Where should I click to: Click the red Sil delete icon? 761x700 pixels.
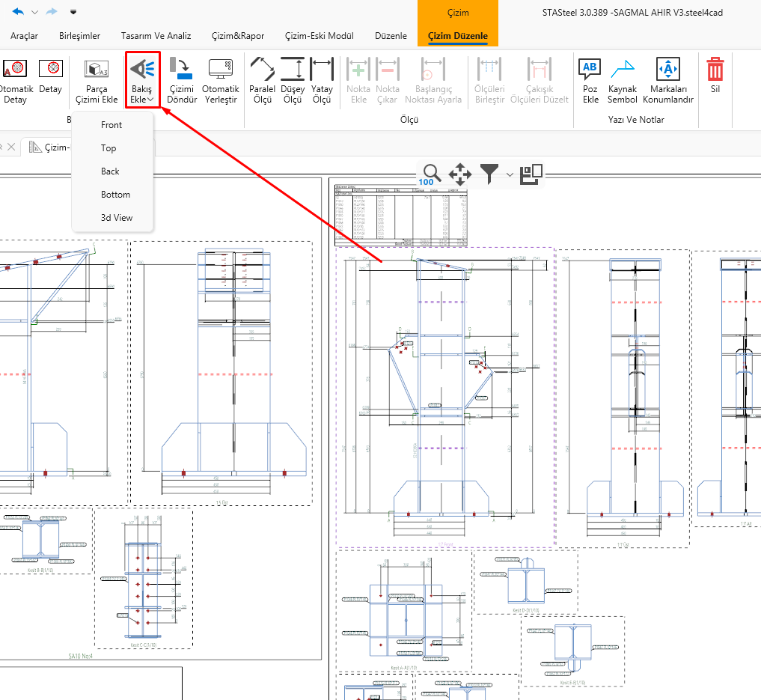click(715, 70)
